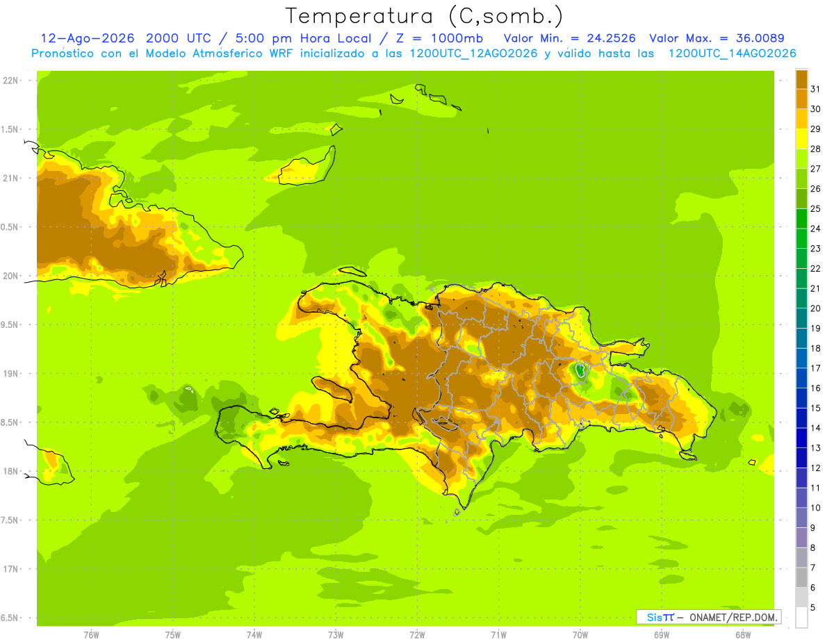Click the title 'Temperatura (C,somb.)'
The image size is (834, 644).
point(425,16)
